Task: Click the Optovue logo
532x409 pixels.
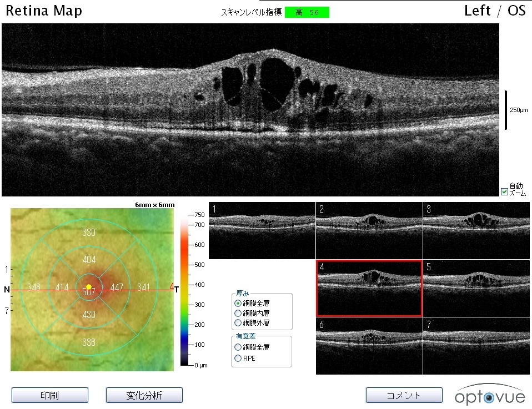Action: tap(489, 395)
